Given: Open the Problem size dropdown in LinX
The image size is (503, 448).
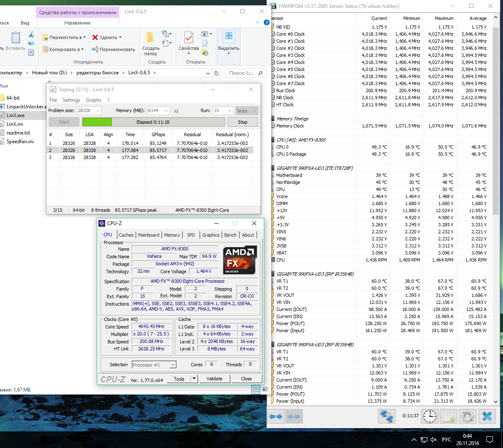Looking at the screenshot, I should tap(98, 110).
